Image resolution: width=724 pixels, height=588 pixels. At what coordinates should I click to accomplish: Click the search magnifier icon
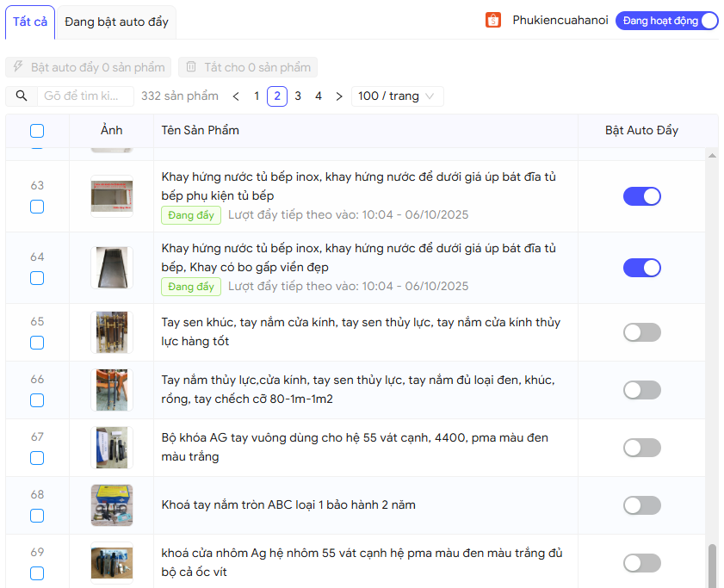tap(22, 96)
